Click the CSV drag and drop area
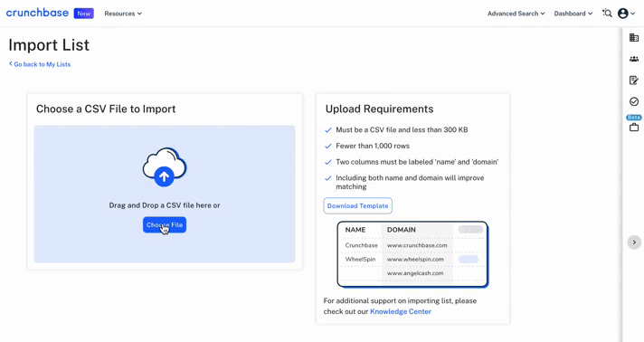Image resolution: width=644 pixels, height=342 pixels. tap(165, 194)
